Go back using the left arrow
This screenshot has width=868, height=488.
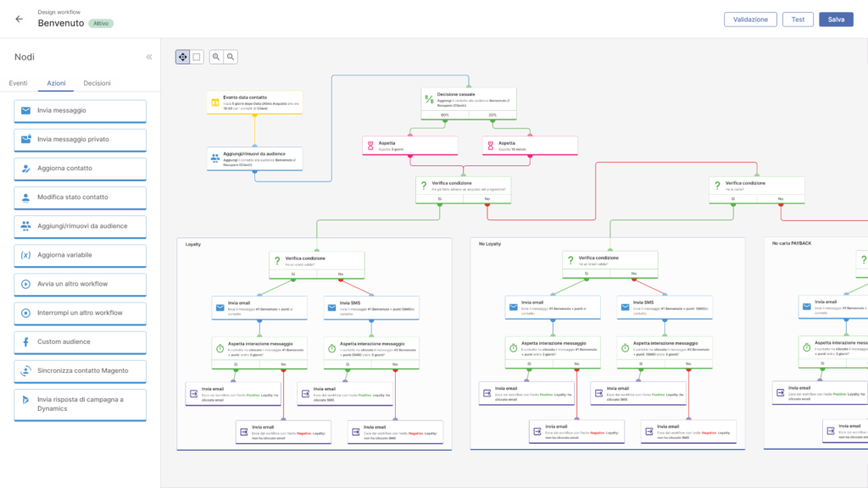click(x=19, y=19)
